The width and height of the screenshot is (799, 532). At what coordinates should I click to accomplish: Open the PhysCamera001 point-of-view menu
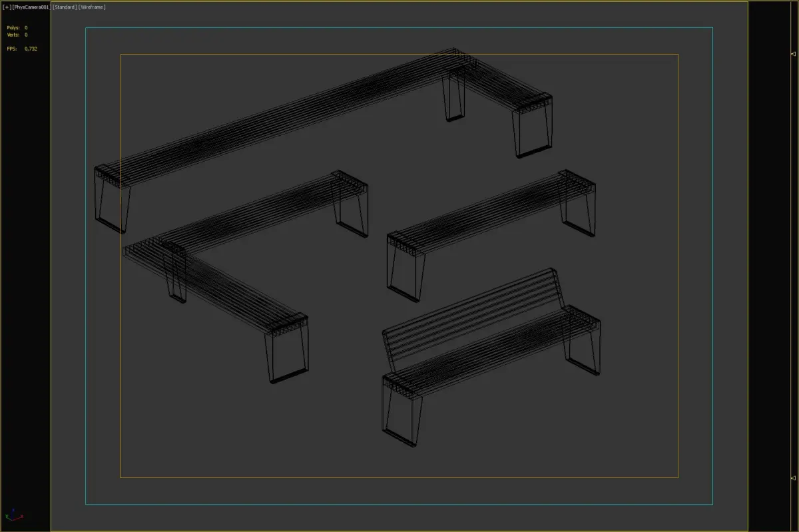point(31,7)
